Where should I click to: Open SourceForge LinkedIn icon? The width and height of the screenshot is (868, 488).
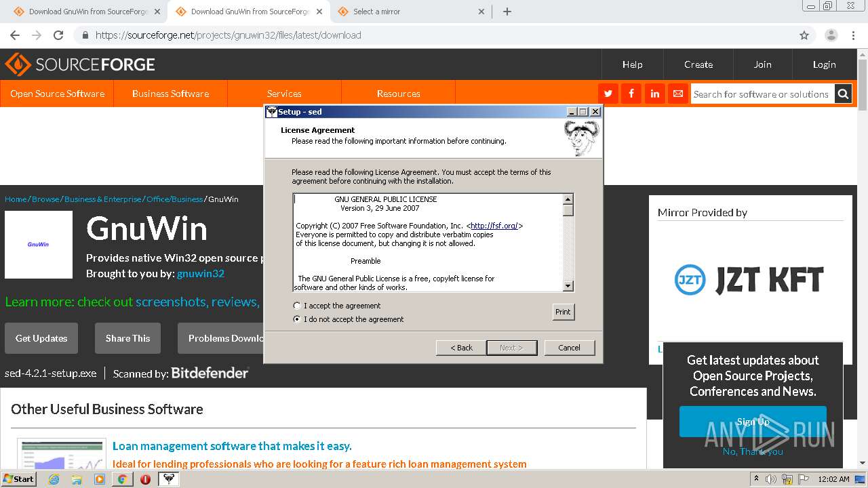[x=654, y=94]
